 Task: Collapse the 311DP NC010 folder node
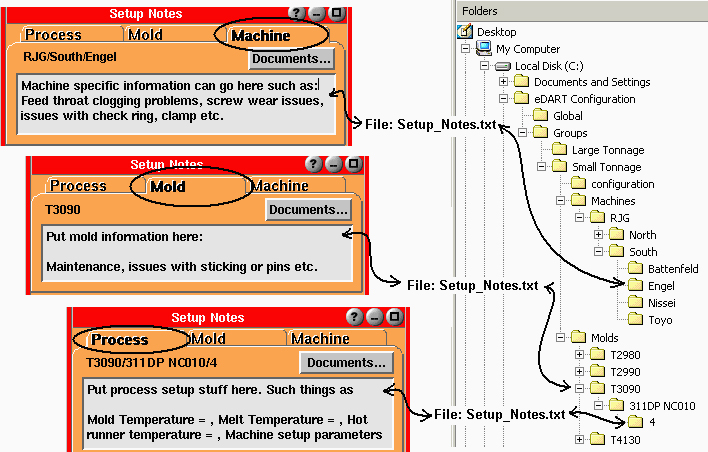tap(598, 405)
